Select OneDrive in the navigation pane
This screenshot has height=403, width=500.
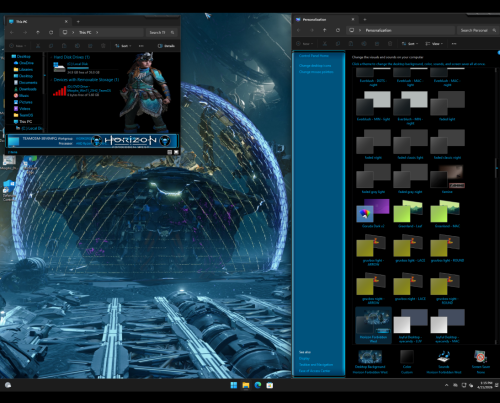tap(24, 63)
